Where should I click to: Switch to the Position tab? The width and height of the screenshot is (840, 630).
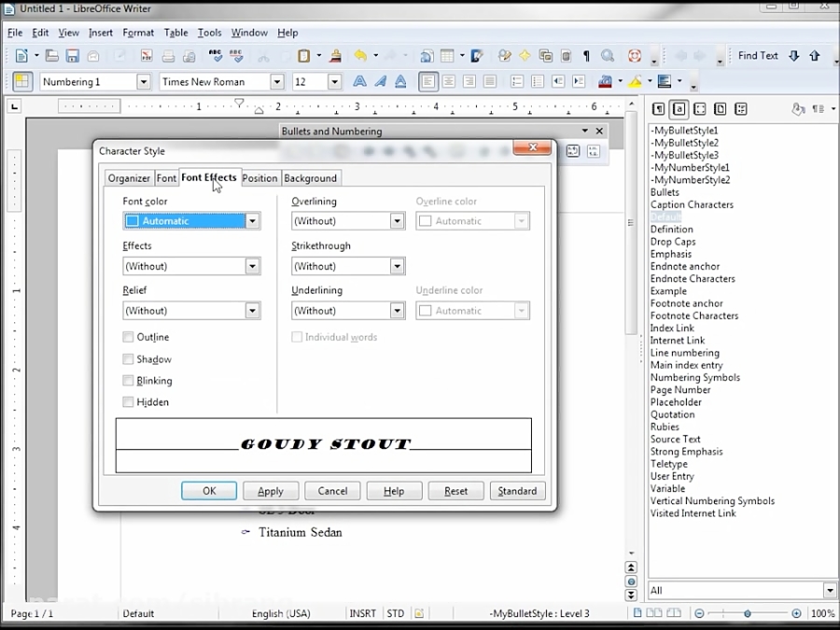click(x=259, y=177)
